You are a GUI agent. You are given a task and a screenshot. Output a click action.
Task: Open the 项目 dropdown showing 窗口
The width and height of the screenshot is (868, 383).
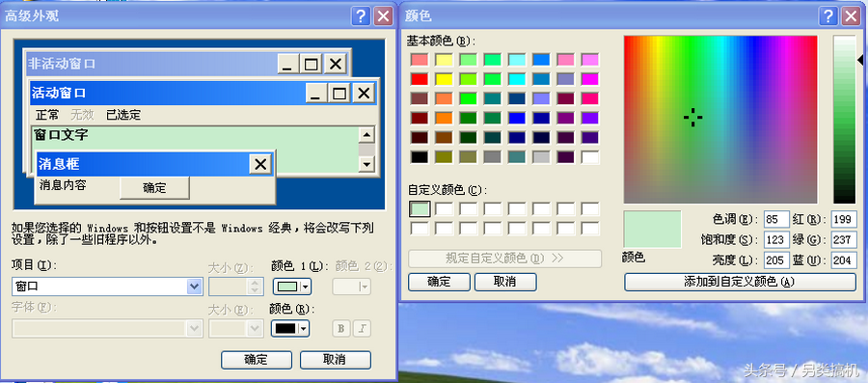107,287
